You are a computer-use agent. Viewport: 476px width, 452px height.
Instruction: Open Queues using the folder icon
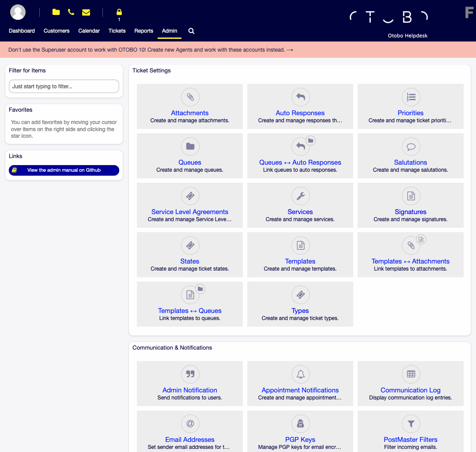point(190,147)
